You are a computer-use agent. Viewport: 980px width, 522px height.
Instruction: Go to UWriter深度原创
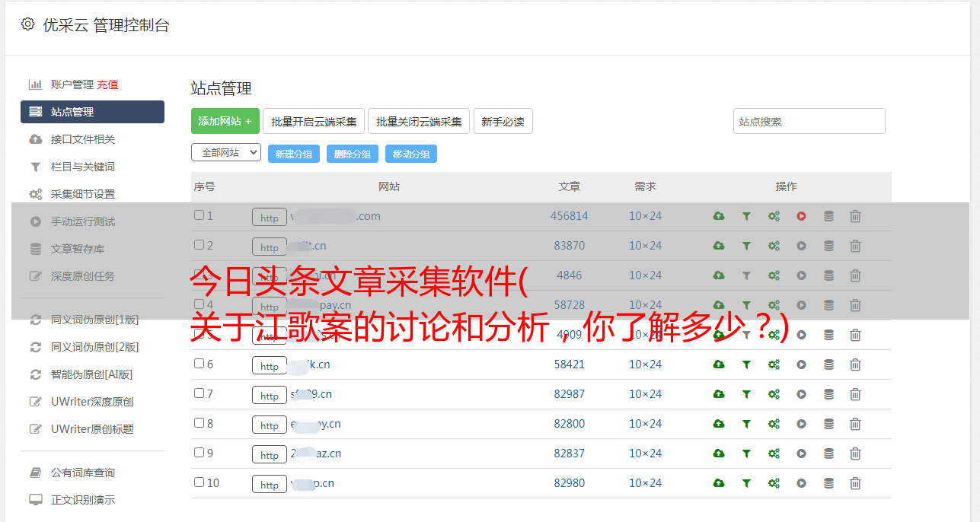click(x=92, y=402)
